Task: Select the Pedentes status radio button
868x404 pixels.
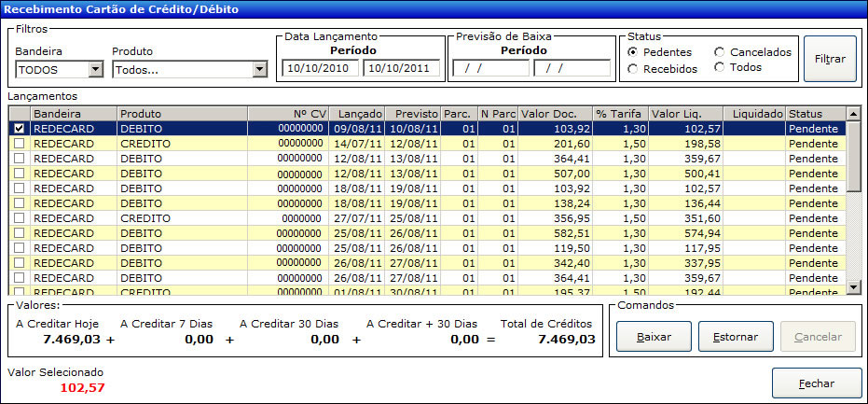Action: point(631,52)
